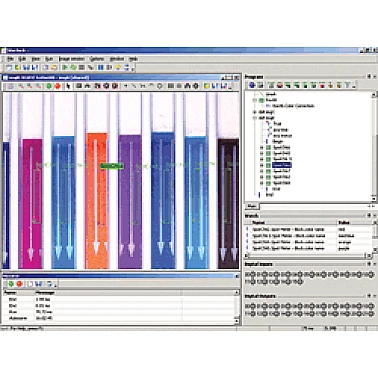This screenshot has width=378, height=378.
Task: Click the 'purple' value in the Watch table
Action: [344, 248]
